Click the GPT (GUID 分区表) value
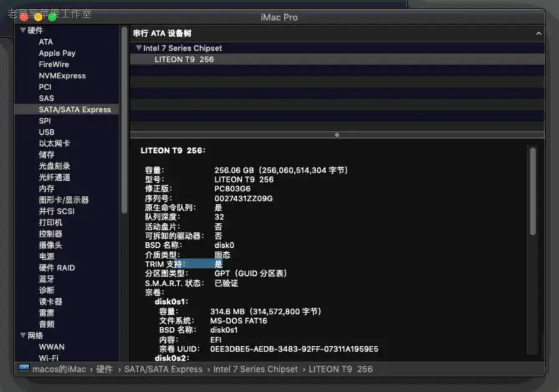This screenshot has height=392, width=559. [251, 273]
